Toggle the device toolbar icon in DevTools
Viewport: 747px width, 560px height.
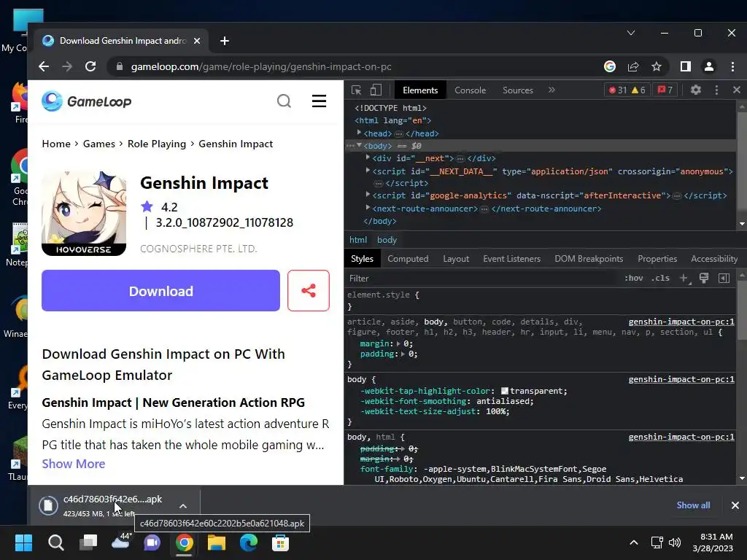tap(376, 90)
